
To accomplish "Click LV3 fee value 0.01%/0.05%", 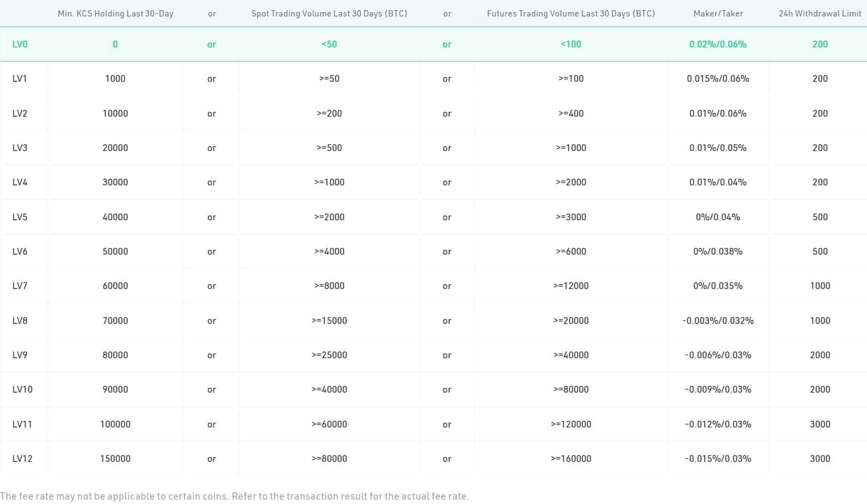I will [x=718, y=148].
